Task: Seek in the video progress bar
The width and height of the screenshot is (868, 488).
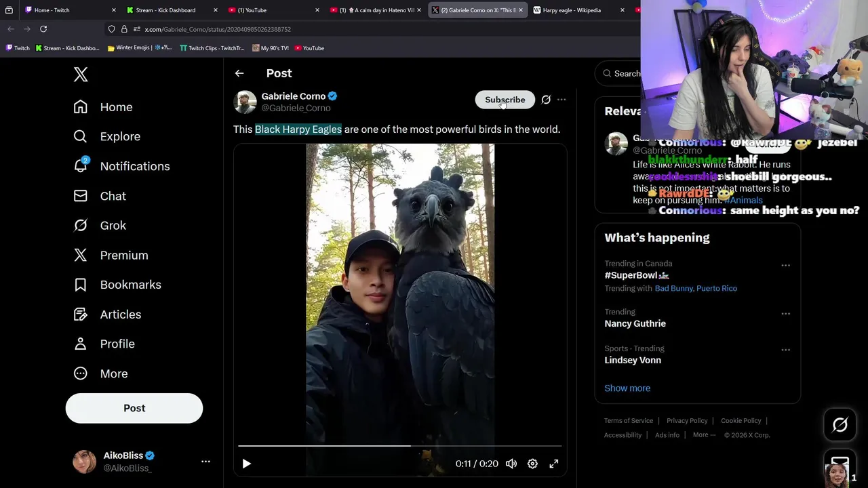Action: coord(399,446)
